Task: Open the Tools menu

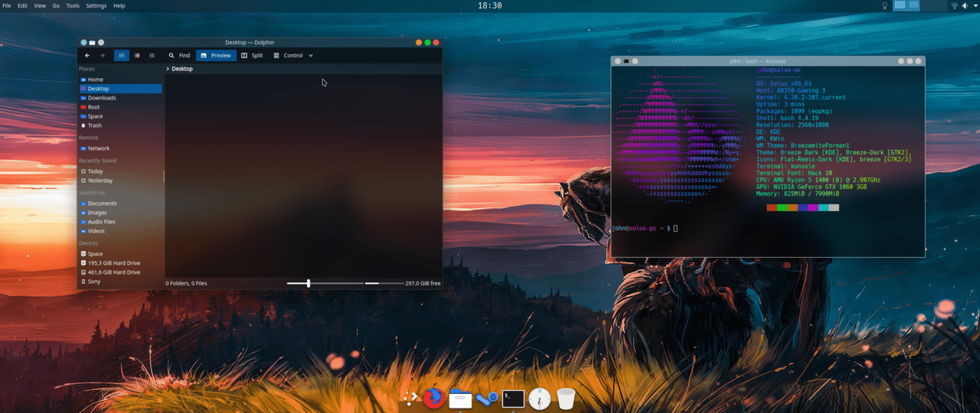Action: click(x=73, y=5)
